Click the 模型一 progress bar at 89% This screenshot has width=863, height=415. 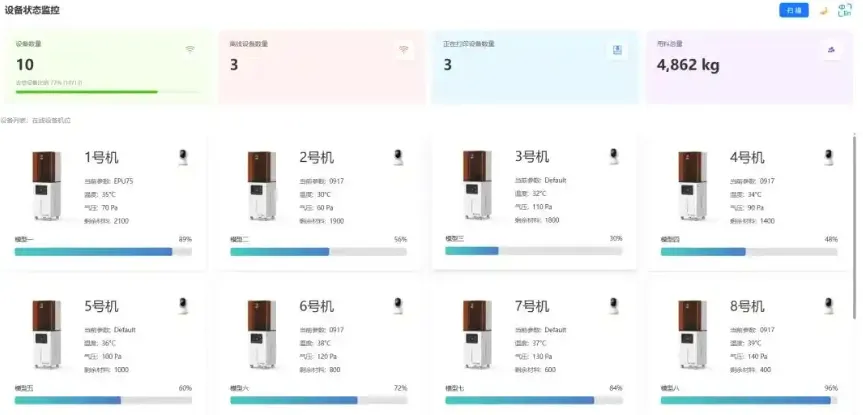(x=103, y=252)
